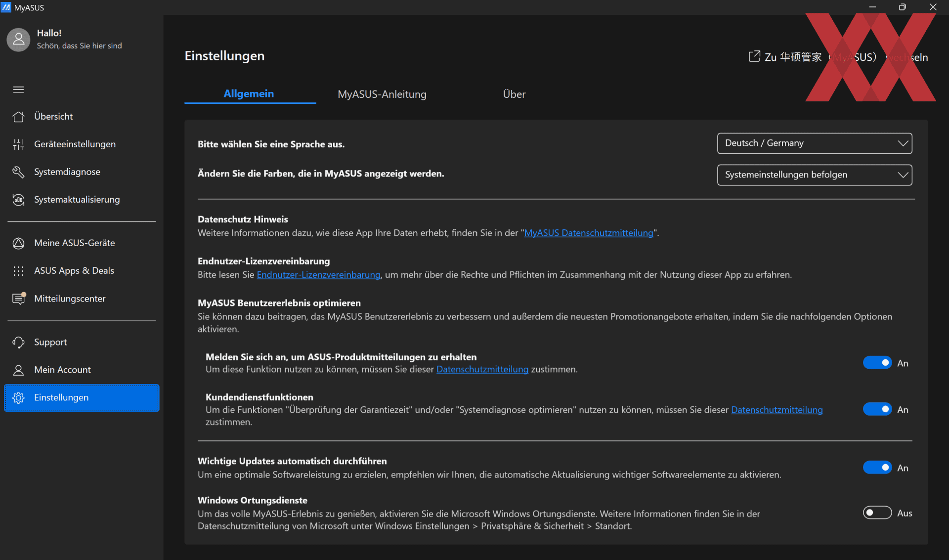This screenshot has width=949, height=560.
Task: Enable Windows Ortungsdienste toggle
Action: click(x=877, y=513)
